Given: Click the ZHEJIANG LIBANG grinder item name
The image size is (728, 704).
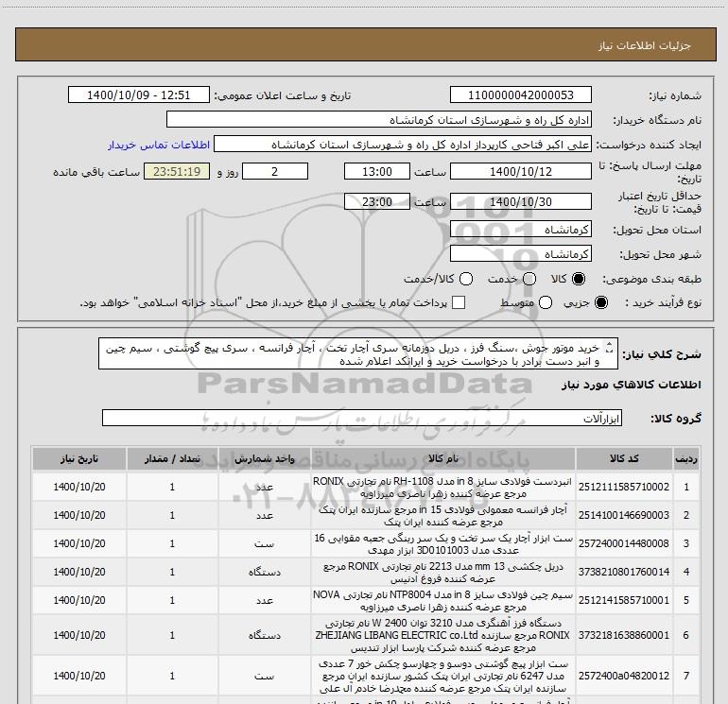Looking at the screenshot, I should [442, 635].
